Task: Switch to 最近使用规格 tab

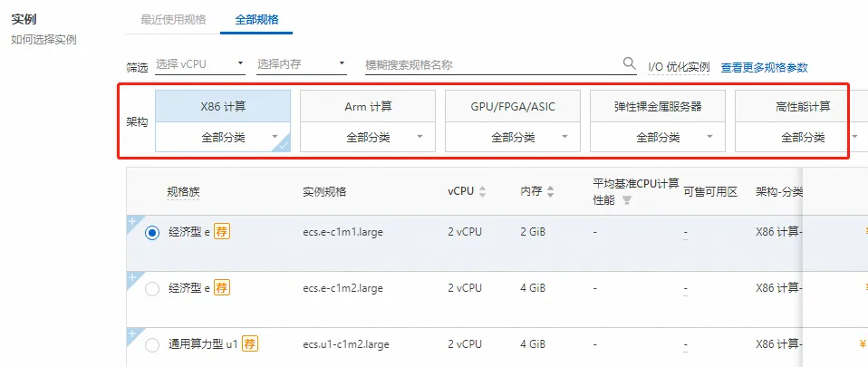Action: (x=173, y=19)
